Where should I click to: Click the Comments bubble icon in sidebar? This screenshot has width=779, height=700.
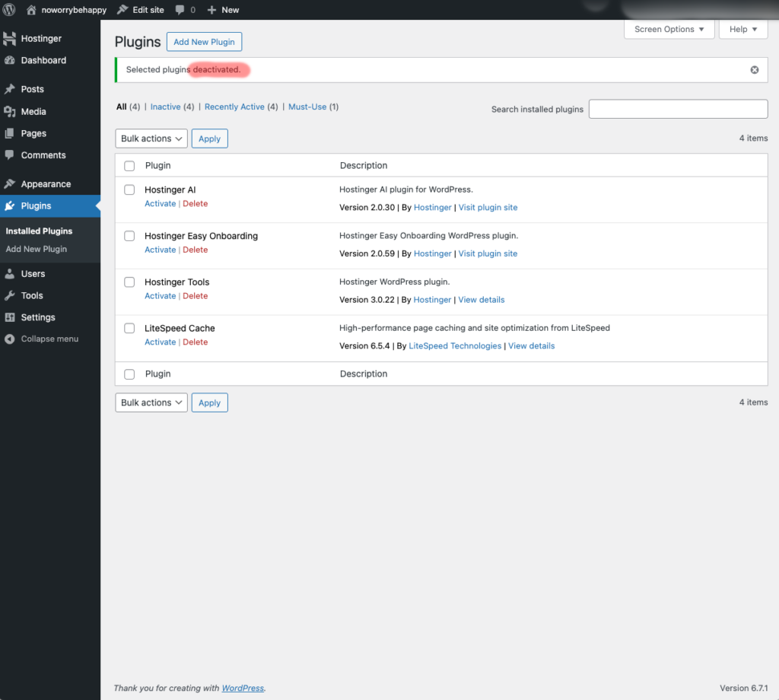[9, 155]
